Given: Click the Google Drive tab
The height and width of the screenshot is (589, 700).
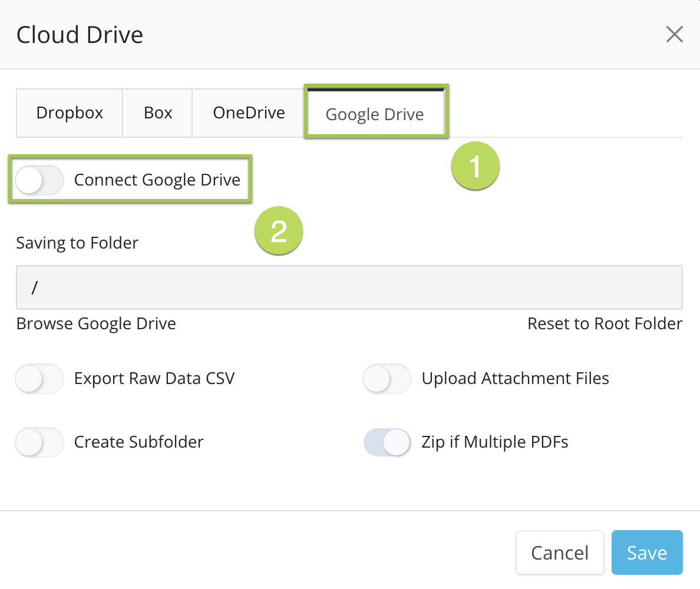Looking at the screenshot, I should tap(375, 114).
